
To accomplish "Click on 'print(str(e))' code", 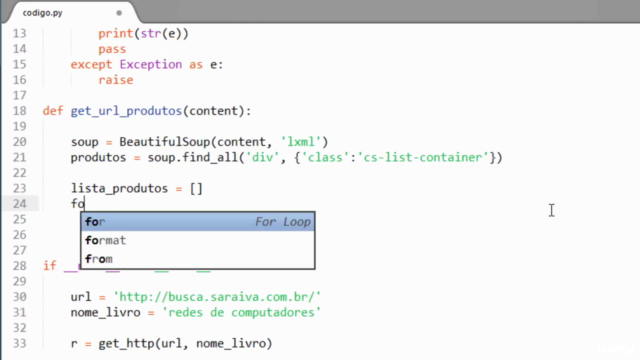I will click(143, 33).
